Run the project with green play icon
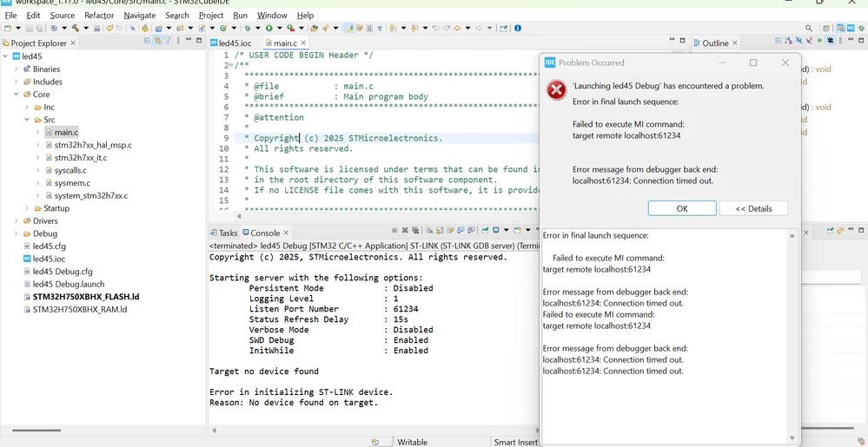Screen dimensions: 868x447 point(268,28)
